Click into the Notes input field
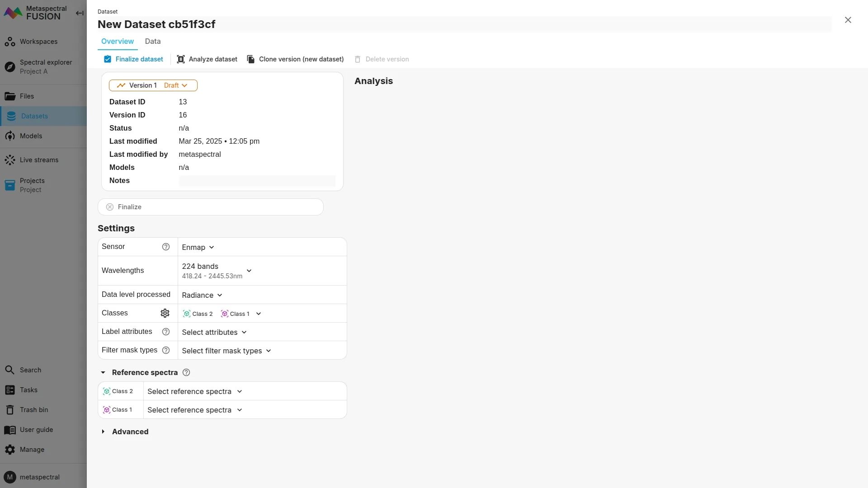 257,181
